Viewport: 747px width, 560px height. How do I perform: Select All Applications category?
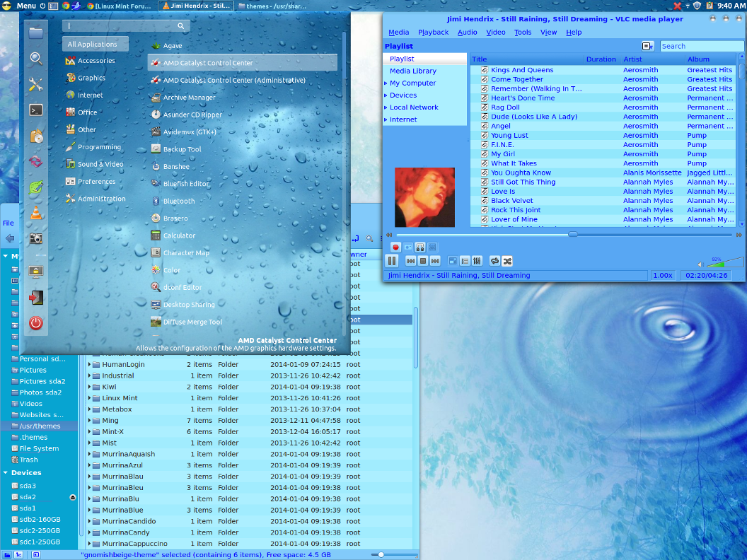(x=95, y=45)
